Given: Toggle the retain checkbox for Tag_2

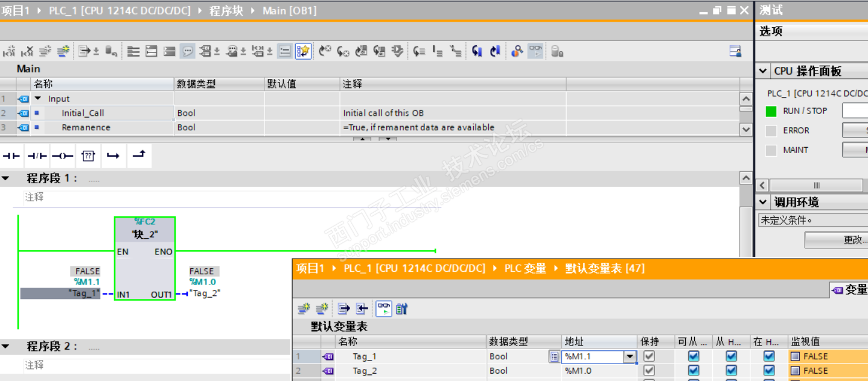Looking at the screenshot, I should tap(649, 371).
